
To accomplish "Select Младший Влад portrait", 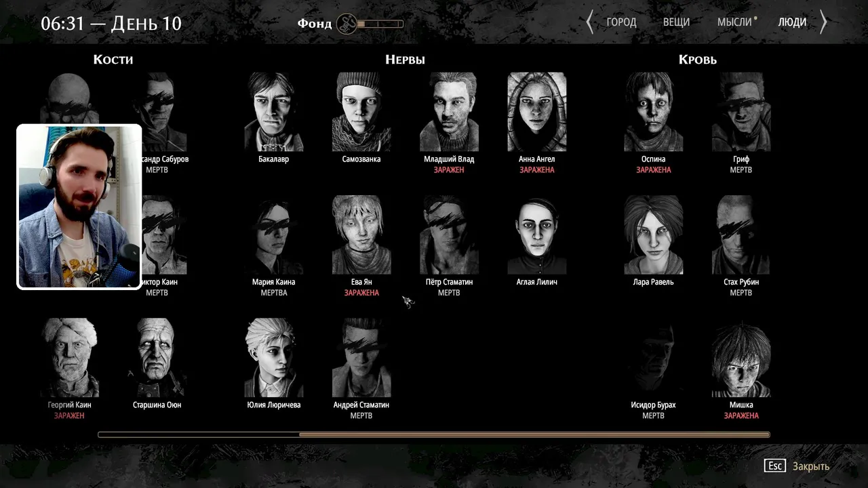I will pyautogui.click(x=449, y=112).
